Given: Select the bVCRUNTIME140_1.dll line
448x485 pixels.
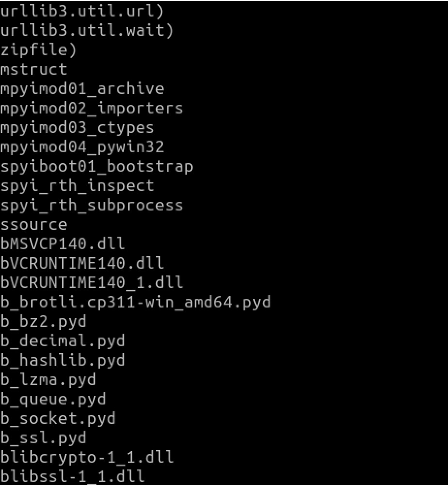Looking at the screenshot, I should [92, 282].
